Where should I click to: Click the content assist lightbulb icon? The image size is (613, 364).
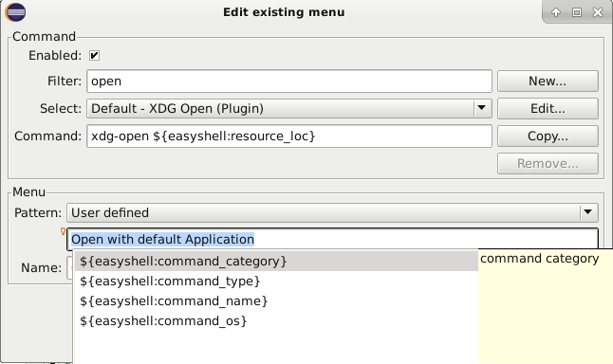[x=63, y=231]
